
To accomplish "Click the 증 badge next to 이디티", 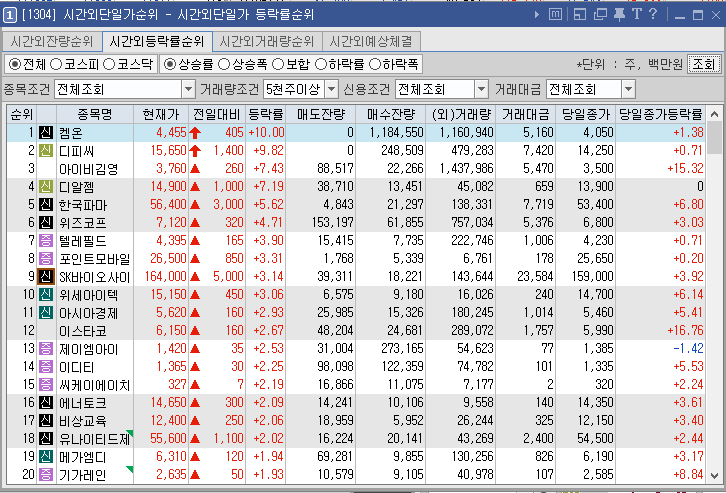I will click(46, 367).
